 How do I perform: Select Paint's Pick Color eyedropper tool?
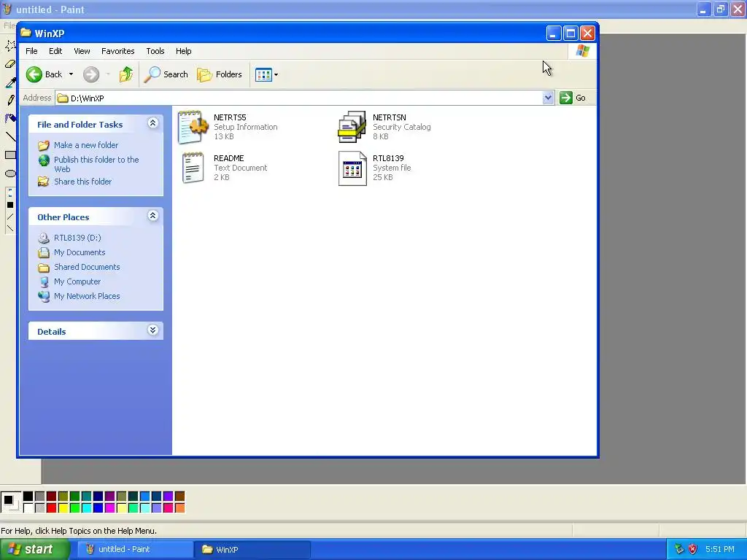[x=10, y=82]
